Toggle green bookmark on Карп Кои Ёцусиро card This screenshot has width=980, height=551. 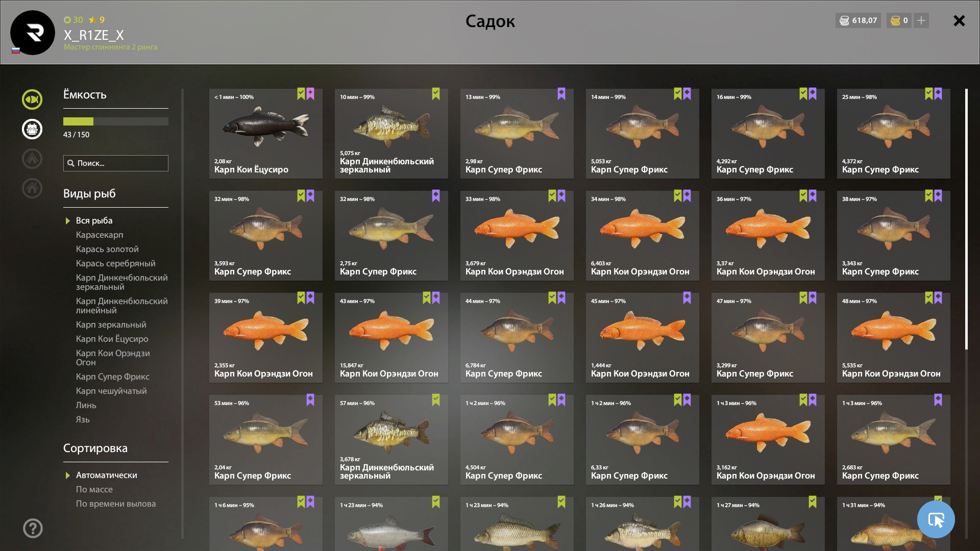301,94
